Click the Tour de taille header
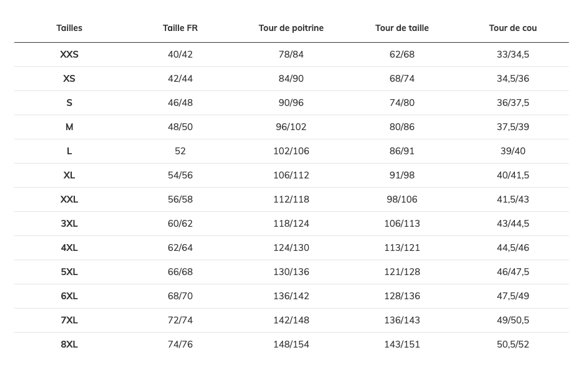This screenshot has height=368, width=588. click(x=402, y=28)
